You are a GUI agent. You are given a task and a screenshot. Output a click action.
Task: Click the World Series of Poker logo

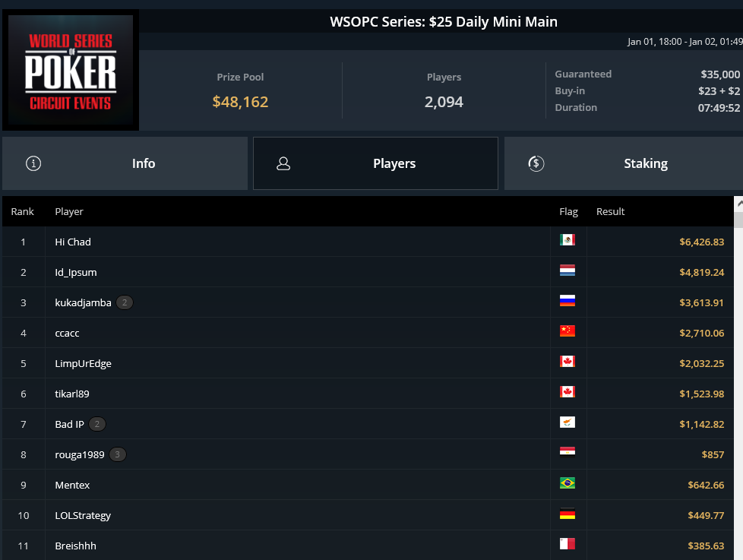pos(71,70)
